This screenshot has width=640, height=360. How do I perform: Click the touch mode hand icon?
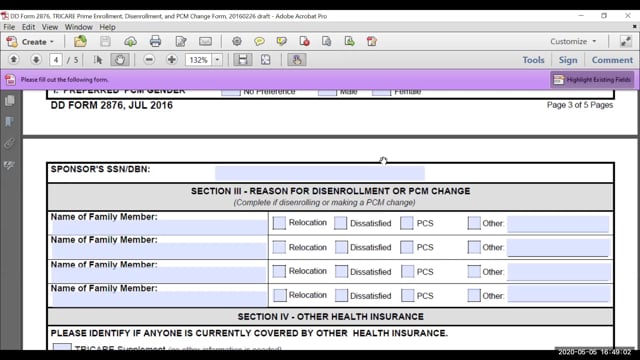[x=297, y=60]
